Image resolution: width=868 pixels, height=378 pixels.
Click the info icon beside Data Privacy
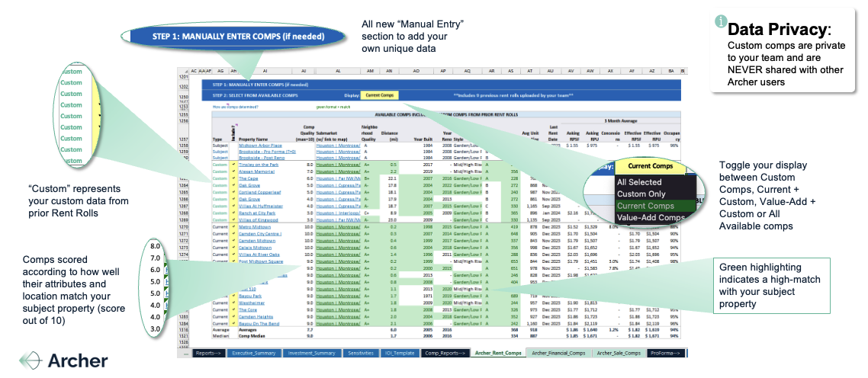point(720,21)
